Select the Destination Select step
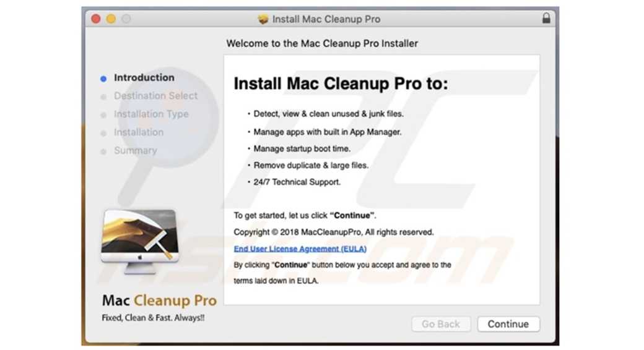This screenshot has width=644, height=350. pos(155,96)
